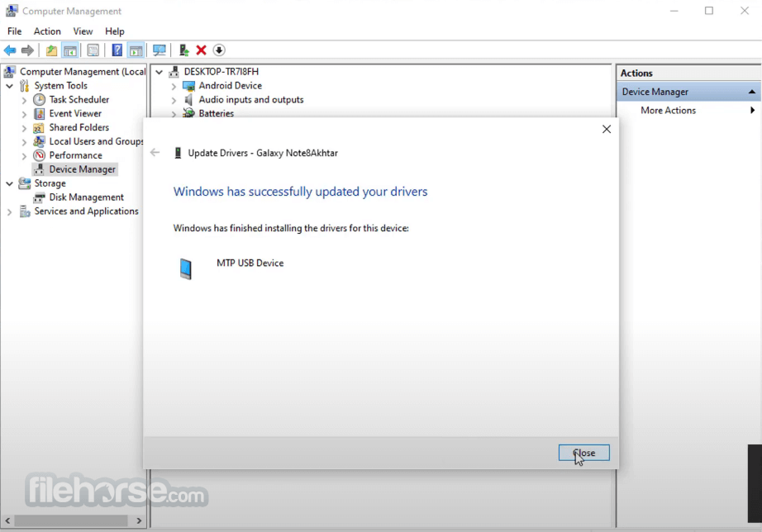
Task: Click the Close button in driver dialog
Action: click(583, 453)
